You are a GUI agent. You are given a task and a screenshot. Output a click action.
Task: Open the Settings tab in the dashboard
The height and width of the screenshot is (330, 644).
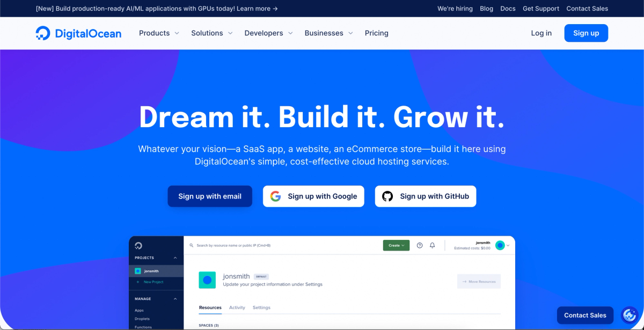pyautogui.click(x=262, y=307)
